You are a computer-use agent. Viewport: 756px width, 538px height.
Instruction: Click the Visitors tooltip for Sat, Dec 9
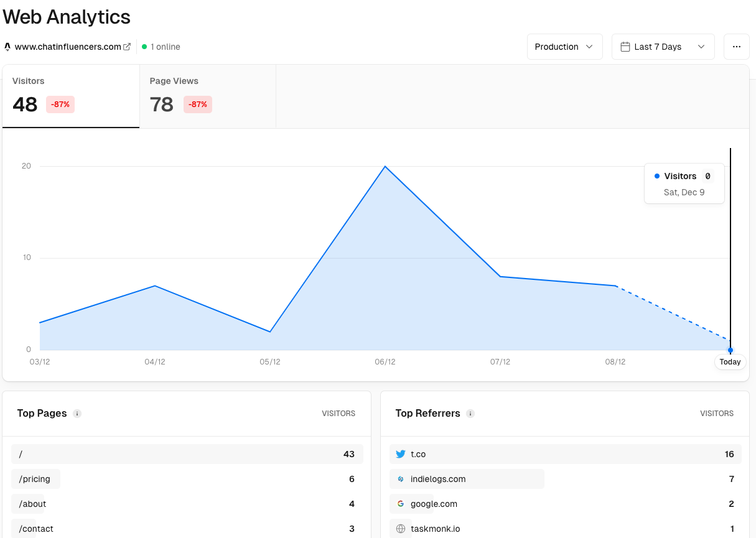tap(684, 183)
